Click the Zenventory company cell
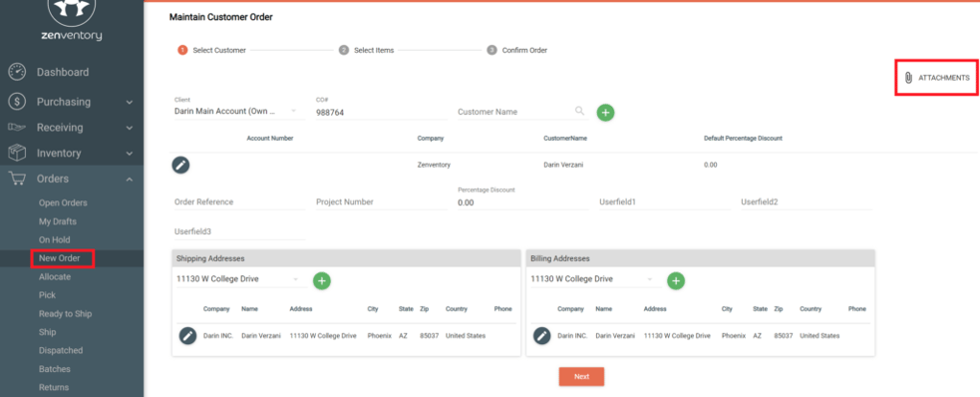This screenshot has width=980, height=397. (x=434, y=165)
